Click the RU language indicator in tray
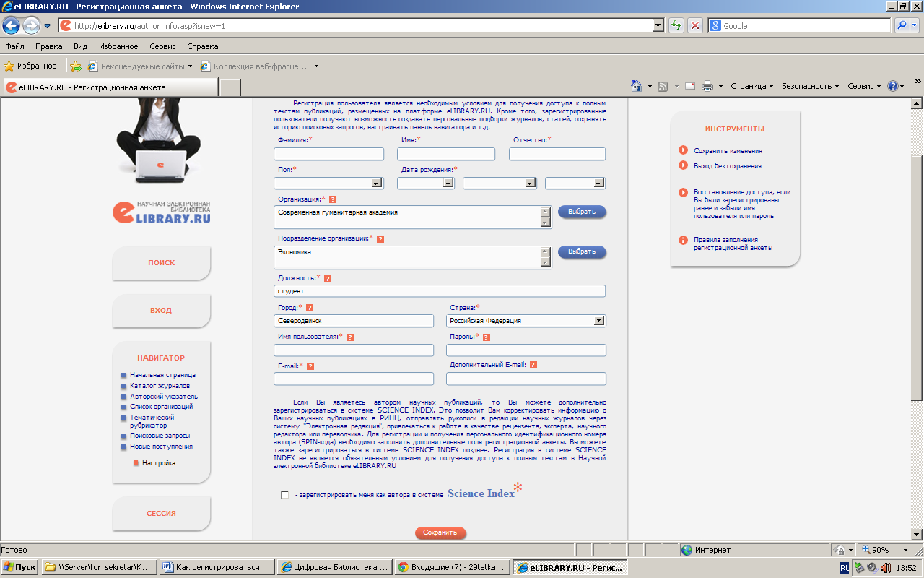 pyautogui.click(x=845, y=568)
